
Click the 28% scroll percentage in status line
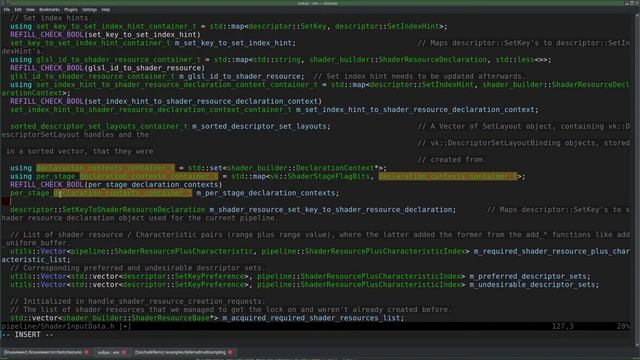pos(623,326)
